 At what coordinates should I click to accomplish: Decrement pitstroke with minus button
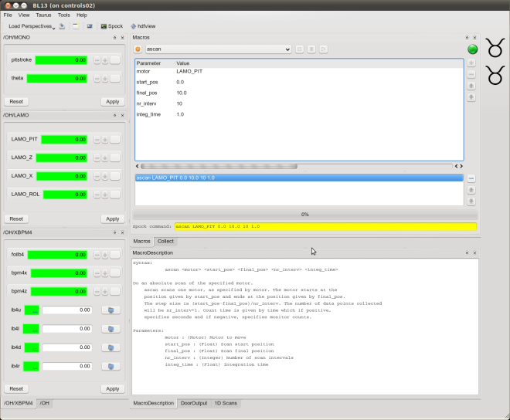tap(97, 60)
